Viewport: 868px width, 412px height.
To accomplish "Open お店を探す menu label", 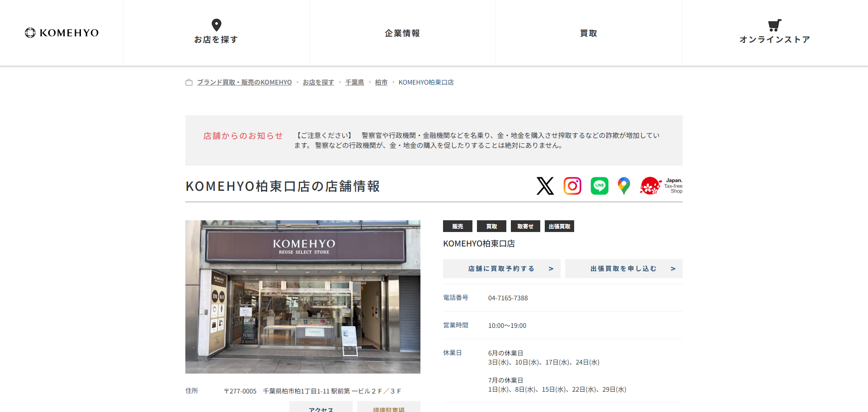I will tap(216, 39).
